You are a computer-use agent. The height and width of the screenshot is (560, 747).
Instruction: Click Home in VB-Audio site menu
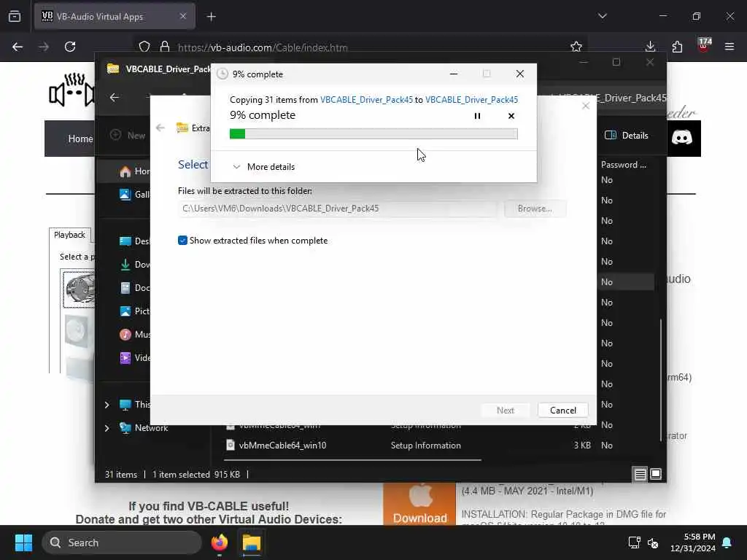point(80,139)
